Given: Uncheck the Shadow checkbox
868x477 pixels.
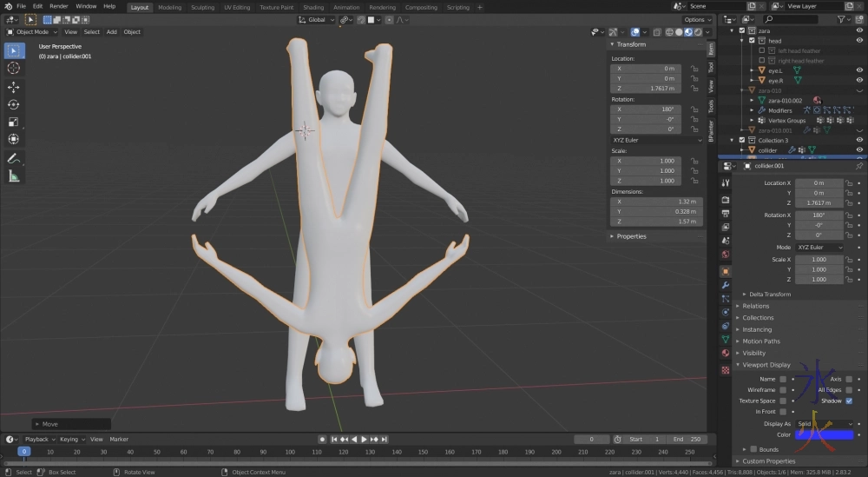Looking at the screenshot, I should [848, 401].
